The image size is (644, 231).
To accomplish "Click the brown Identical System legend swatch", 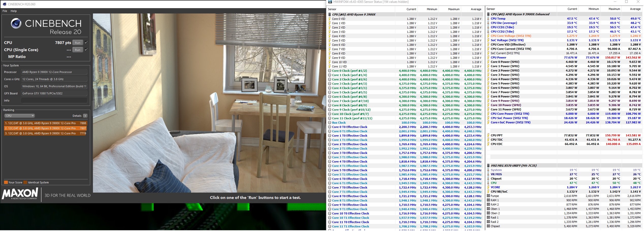I will click(25, 182).
